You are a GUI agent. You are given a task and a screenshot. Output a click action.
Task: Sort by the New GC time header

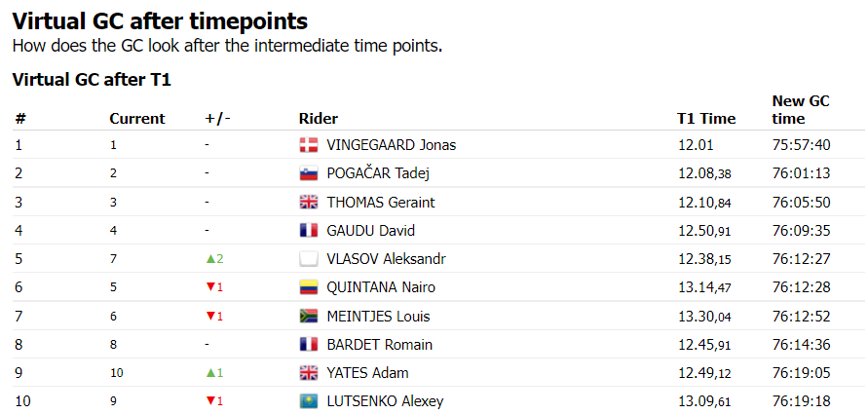point(800,109)
